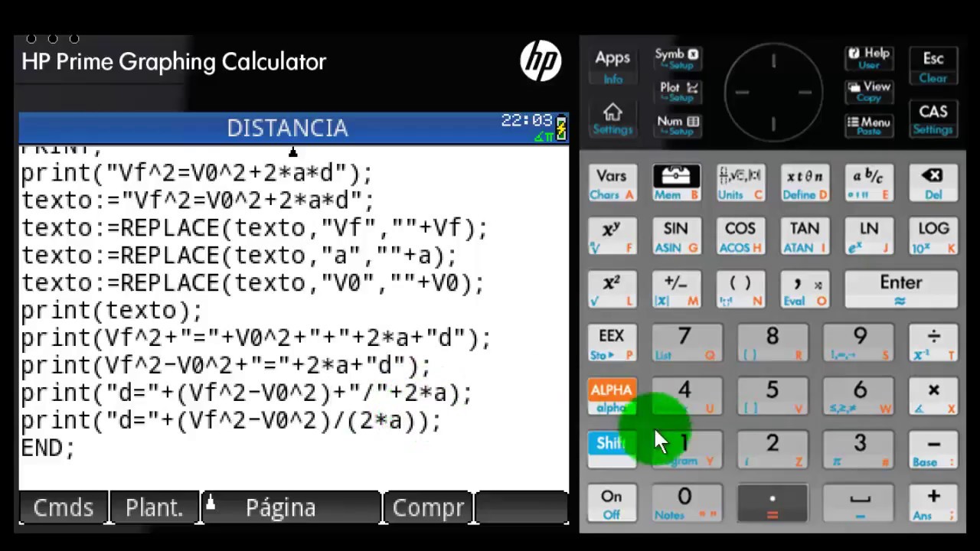Tap the Esc key
Screen dimensions: 980x551
click(933, 66)
